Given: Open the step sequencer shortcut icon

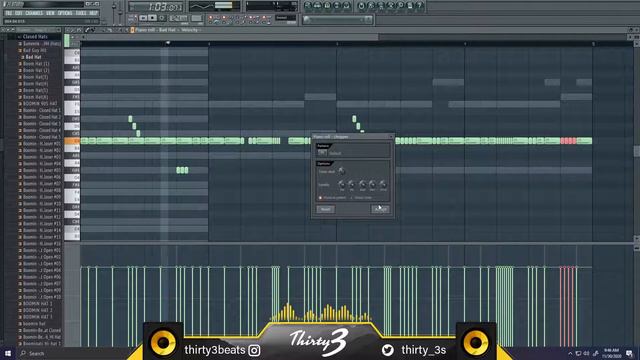Looking at the screenshot, I should pos(318,6).
